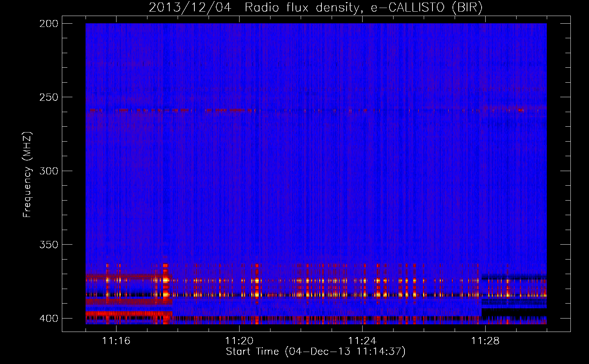The width and height of the screenshot is (589, 364).
Task: Click the '11:20' time tick label
Action: click(x=239, y=341)
